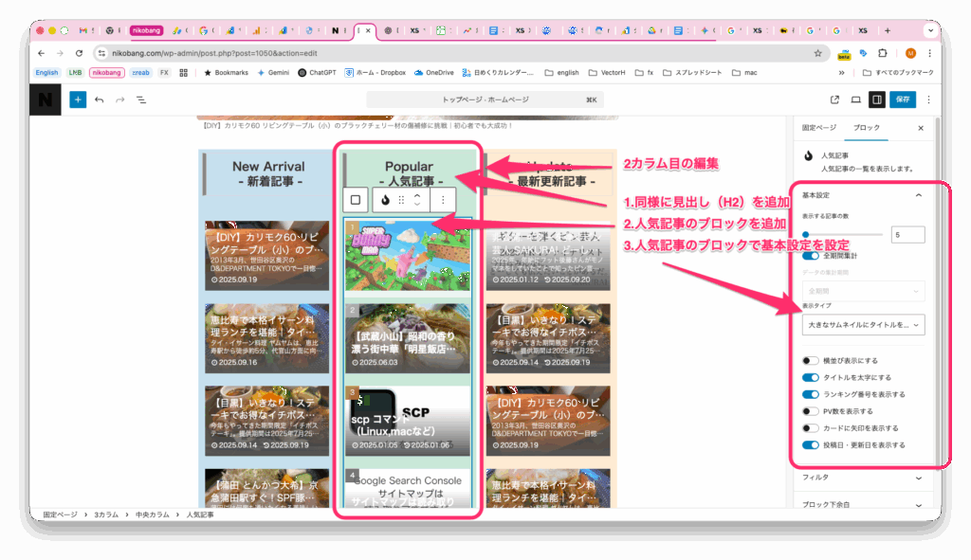Open block toolbar three-dot options menu
The height and width of the screenshot is (560, 971).
443,200
